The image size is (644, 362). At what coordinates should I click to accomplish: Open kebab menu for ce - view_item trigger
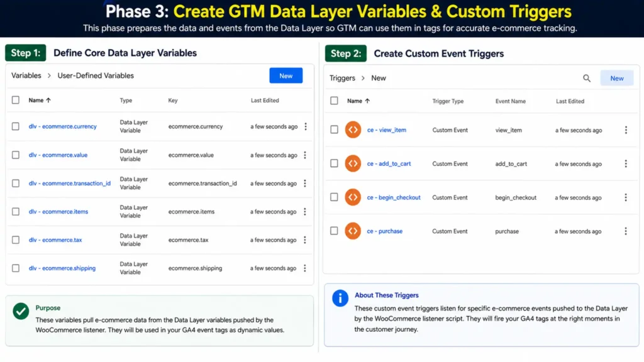(626, 130)
